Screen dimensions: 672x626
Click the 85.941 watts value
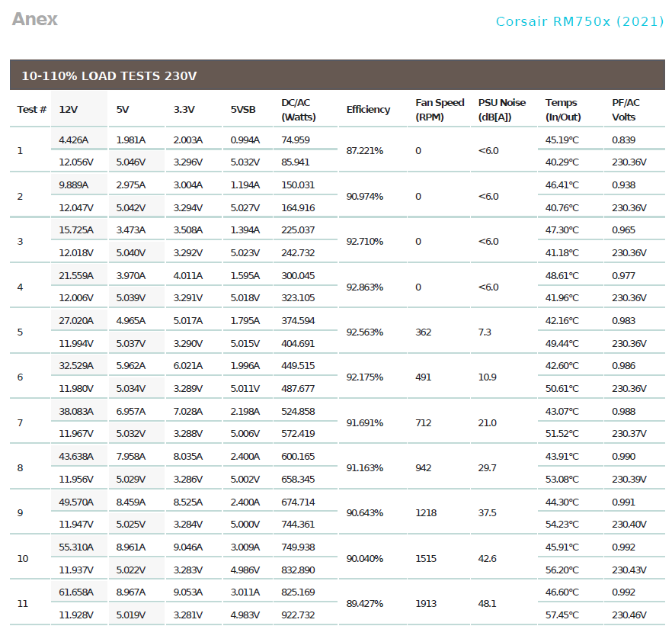pyautogui.click(x=296, y=162)
